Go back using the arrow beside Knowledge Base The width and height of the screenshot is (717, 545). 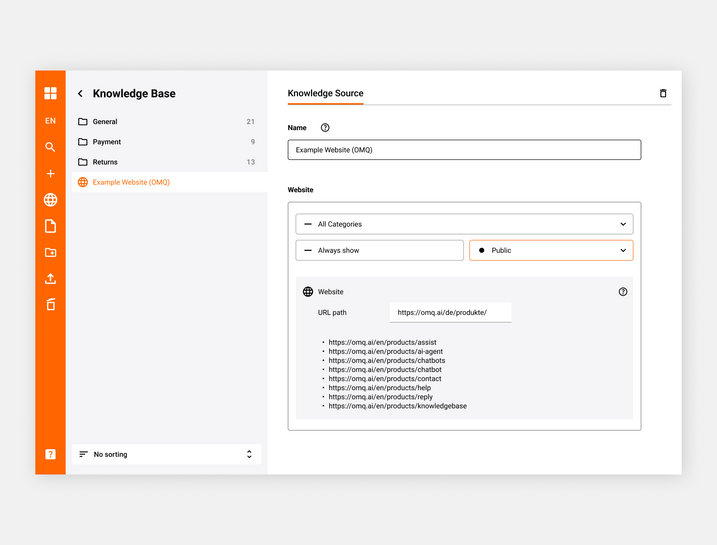point(80,94)
